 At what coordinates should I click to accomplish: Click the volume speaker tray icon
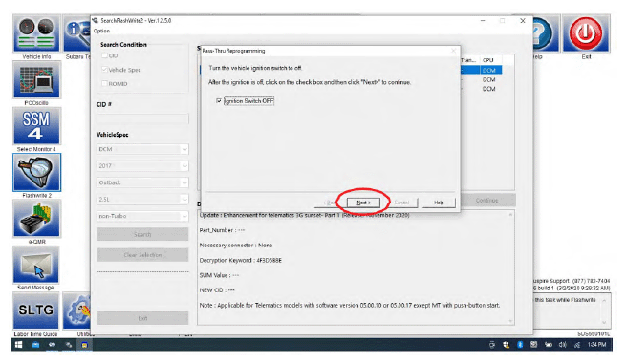tap(563, 345)
